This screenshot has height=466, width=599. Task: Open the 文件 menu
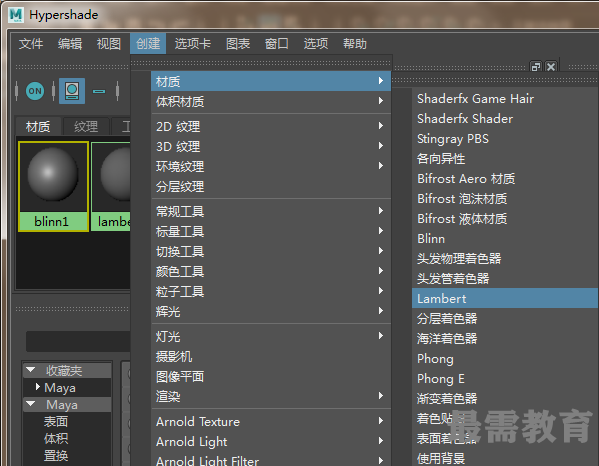point(31,44)
